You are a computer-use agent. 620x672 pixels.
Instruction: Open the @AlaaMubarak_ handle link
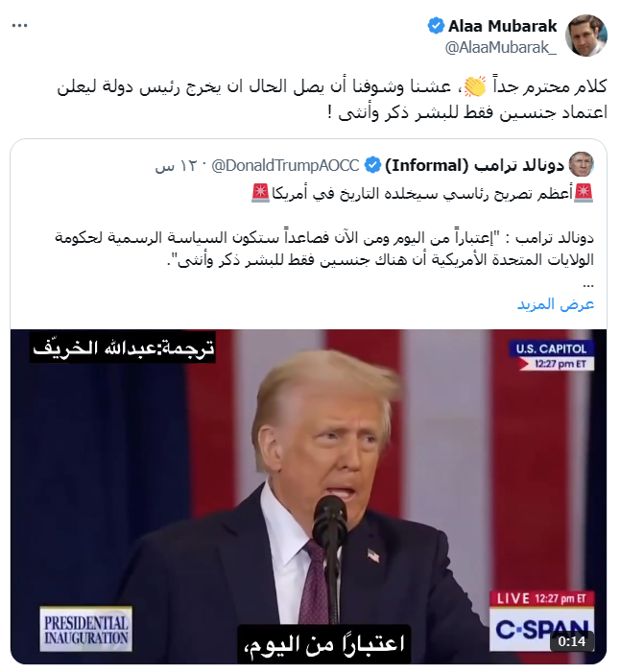pos(500,47)
